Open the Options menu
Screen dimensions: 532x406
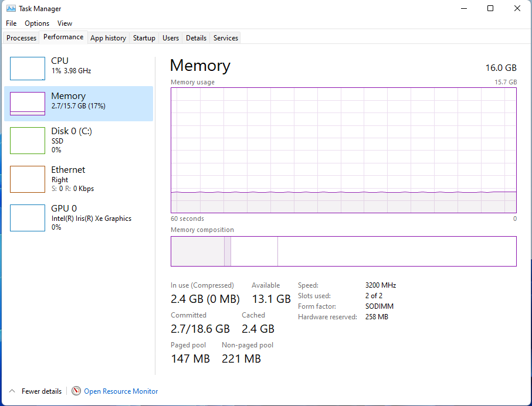pyautogui.click(x=37, y=23)
